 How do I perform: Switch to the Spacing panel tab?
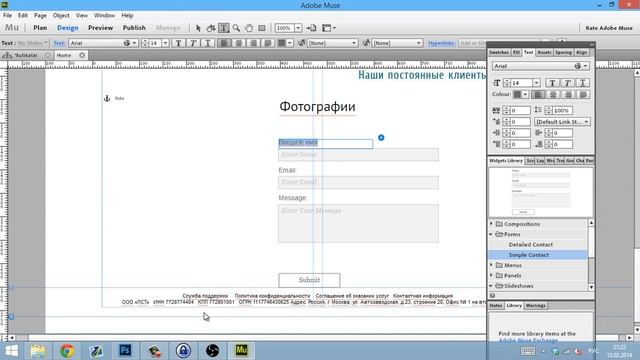point(563,52)
